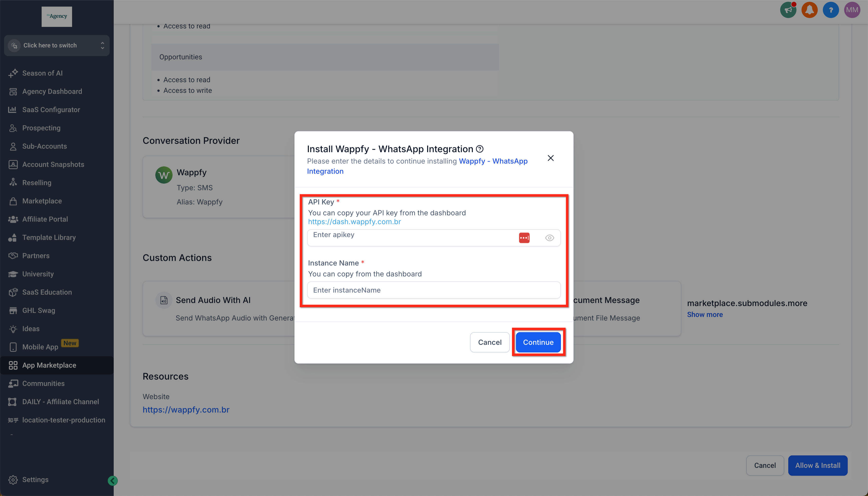
Task: Open the MM user avatar menu
Action: [852, 10]
